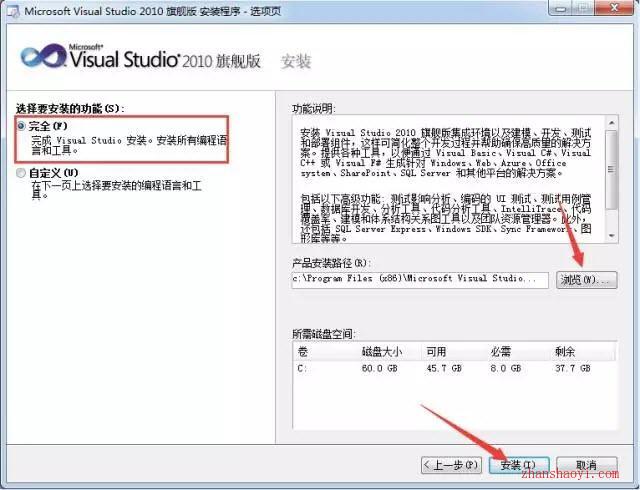640x490 pixels.
Task: Click the 自定义 option description text
Action: click(x=117, y=190)
